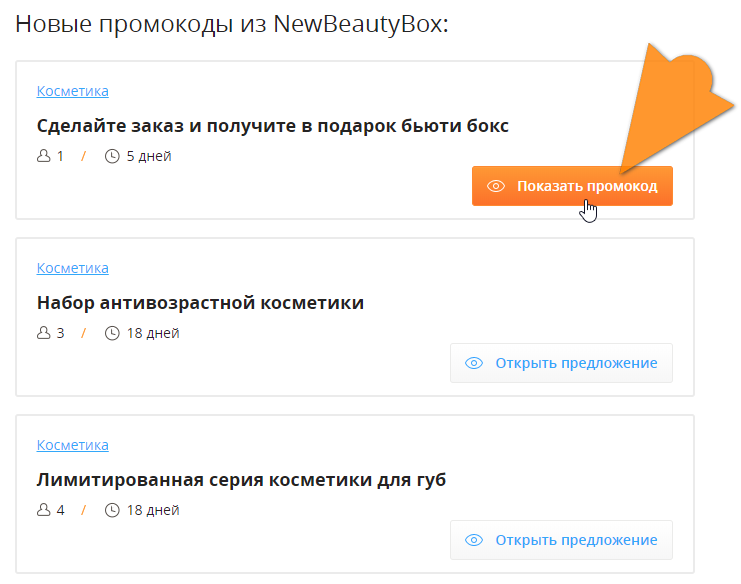Click the clock icon beside '5 дней'
This screenshot has height=584, width=741.
[112, 156]
